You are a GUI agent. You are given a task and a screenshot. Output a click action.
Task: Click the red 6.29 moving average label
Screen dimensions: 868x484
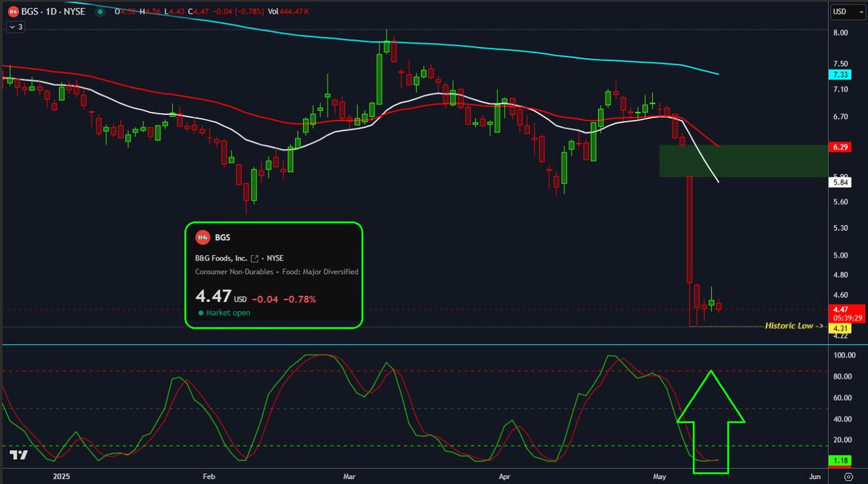click(841, 147)
